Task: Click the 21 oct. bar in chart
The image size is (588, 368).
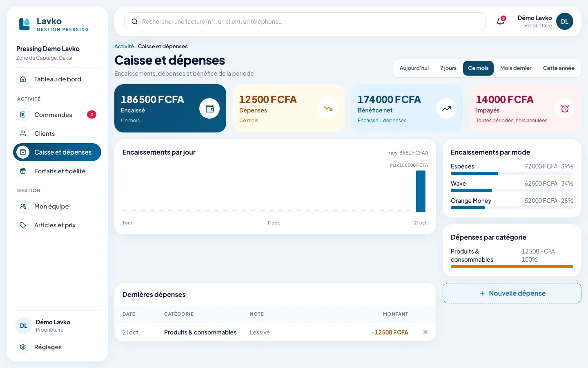Action: [x=421, y=191]
